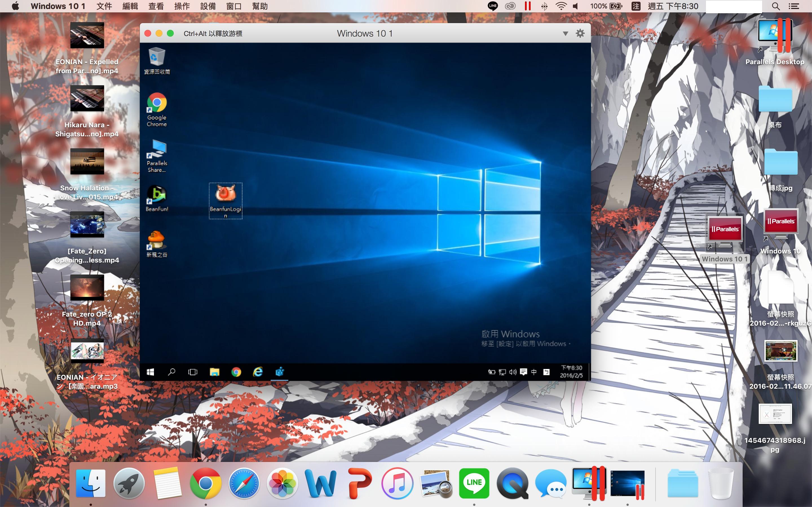Open File Explorer from Windows taskbar
The height and width of the screenshot is (507, 812).
pos(214,372)
